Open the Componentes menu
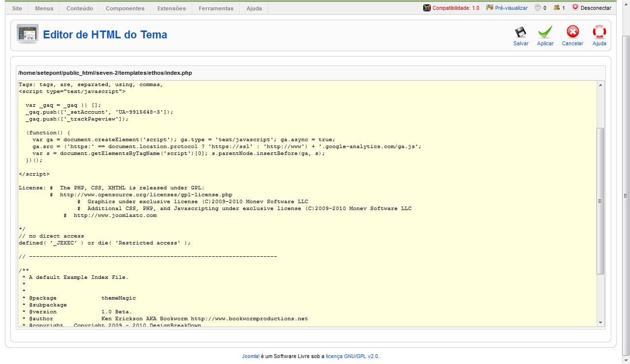The width and height of the screenshot is (630, 364). pyautogui.click(x=125, y=8)
